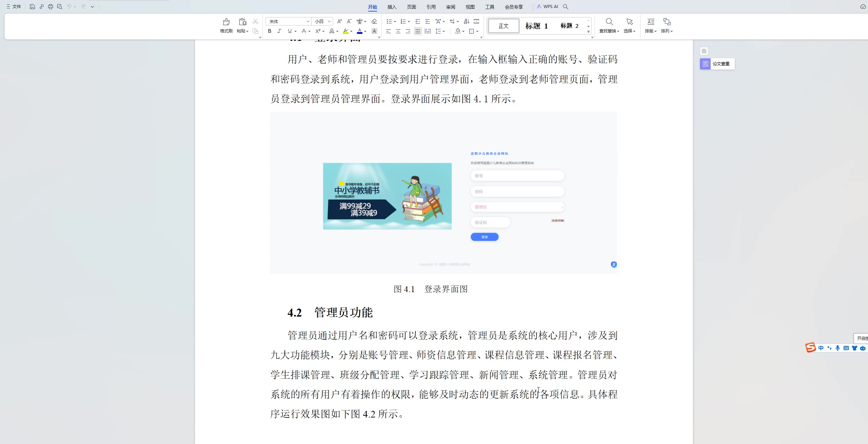Apply the blue font color
This screenshot has width=868, height=444.
pos(360,31)
